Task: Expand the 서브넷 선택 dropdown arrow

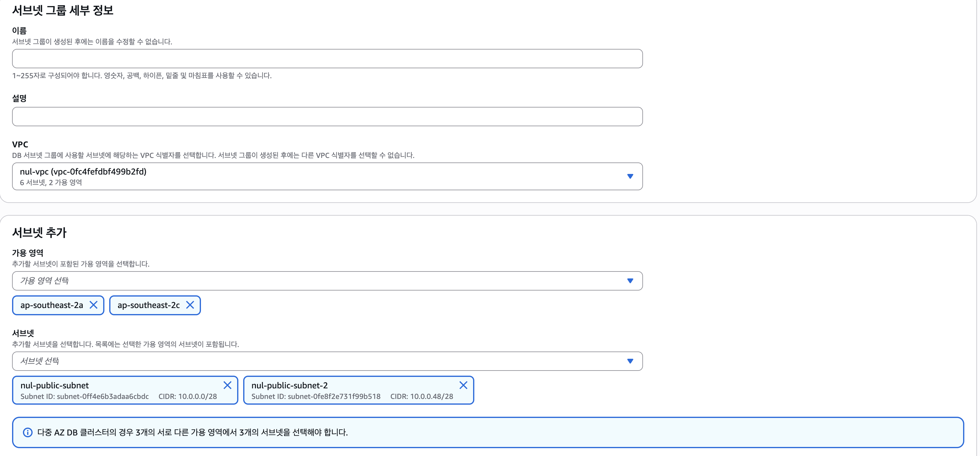Action: click(630, 361)
